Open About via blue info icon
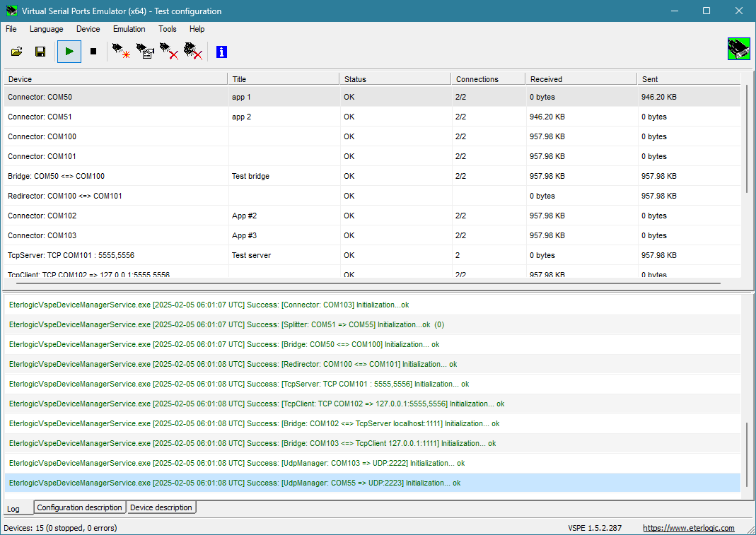The image size is (756, 535). pyautogui.click(x=221, y=52)
